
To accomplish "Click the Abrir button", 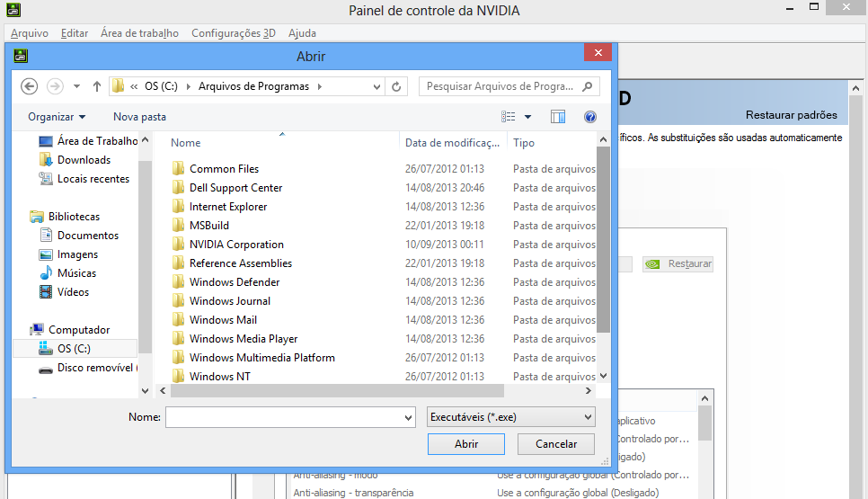I will pyautogui.click(x=466, y=444).
